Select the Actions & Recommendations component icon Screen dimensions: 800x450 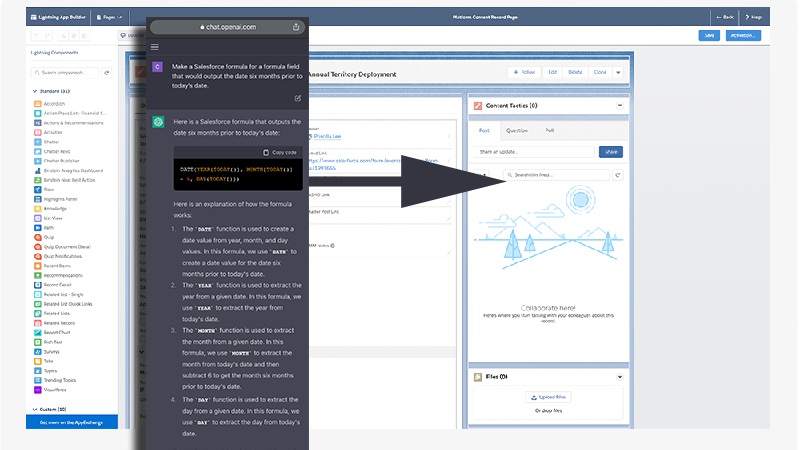37,123
